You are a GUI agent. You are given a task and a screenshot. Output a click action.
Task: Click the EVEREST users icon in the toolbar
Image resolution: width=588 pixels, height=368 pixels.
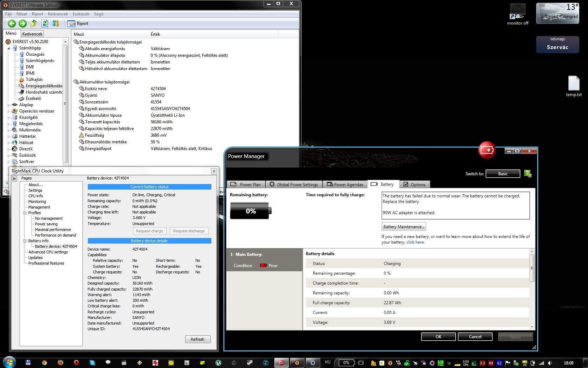[x=55, y=23]
